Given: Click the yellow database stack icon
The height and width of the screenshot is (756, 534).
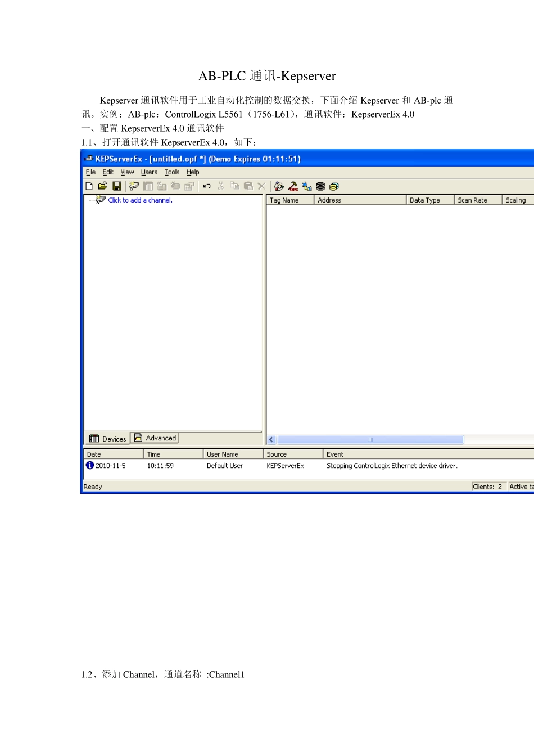Looking at the screenshot, I should [x=334, y=186].
